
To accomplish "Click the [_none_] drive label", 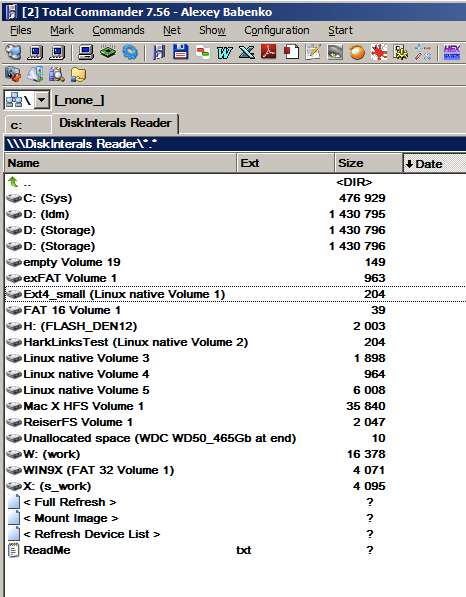I will pyautogui.click(x=79, y=101).
